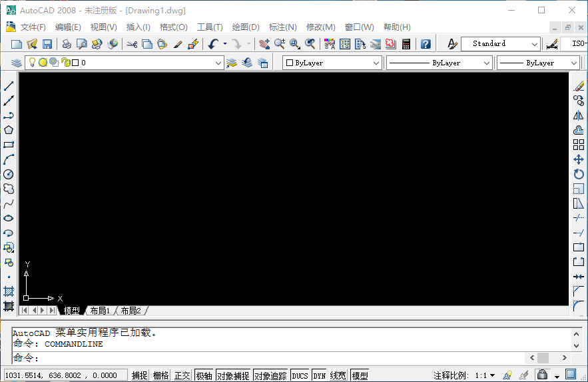
Task: Click the Undo arrow icon
Action: (213, 44)
